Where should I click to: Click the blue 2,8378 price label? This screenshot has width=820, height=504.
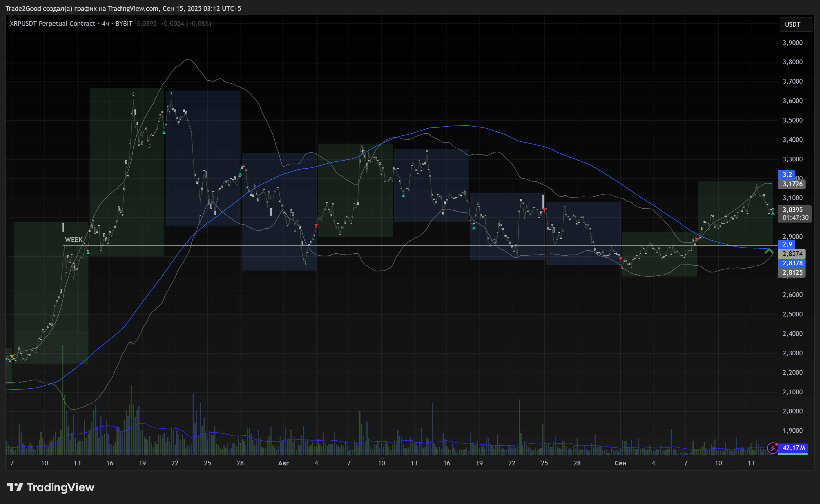pyautogui.click(x=792, y=263)
